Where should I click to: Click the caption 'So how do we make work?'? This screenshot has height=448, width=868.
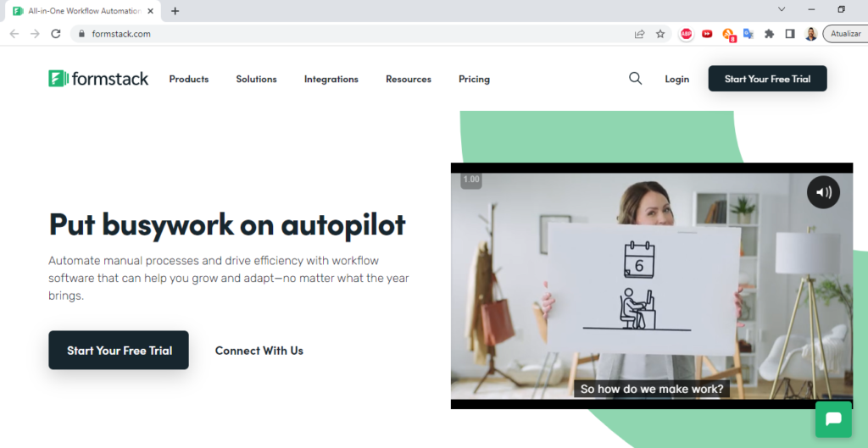point(652,389)
